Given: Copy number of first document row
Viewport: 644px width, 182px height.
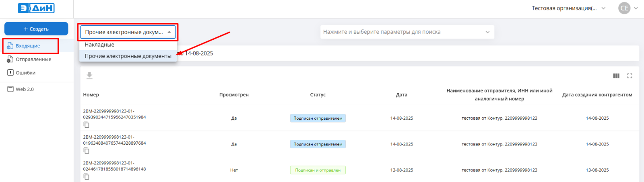Looking at the screenshot, I should 86,125.
